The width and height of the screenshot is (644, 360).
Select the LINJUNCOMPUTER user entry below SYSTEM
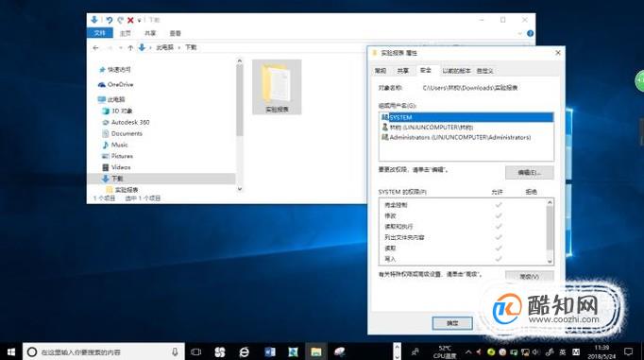coord(466,127)
